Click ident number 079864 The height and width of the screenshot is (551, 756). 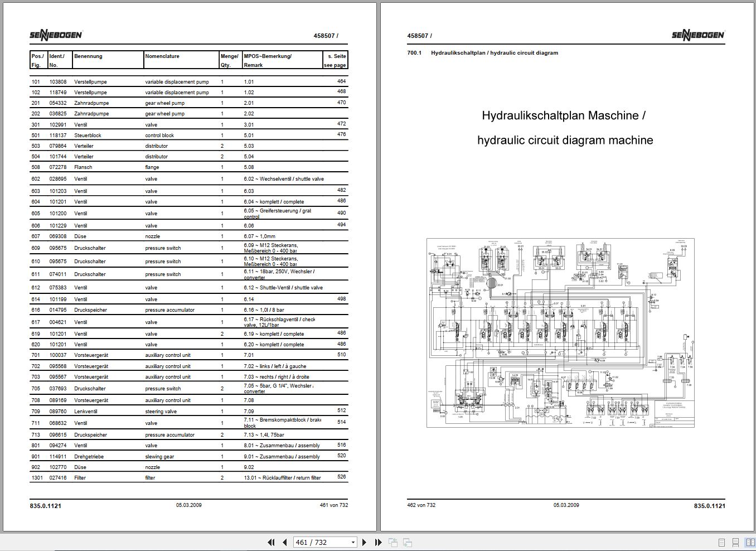tap(58, 146)
